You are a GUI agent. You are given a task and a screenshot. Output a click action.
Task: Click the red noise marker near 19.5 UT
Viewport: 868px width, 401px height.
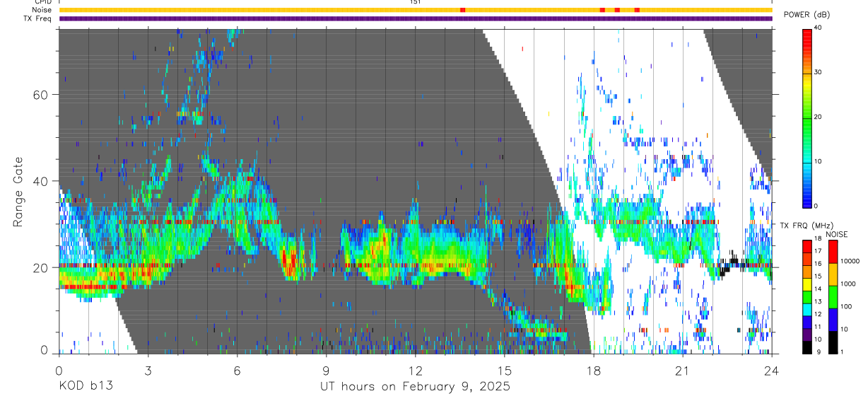(637, 10)
